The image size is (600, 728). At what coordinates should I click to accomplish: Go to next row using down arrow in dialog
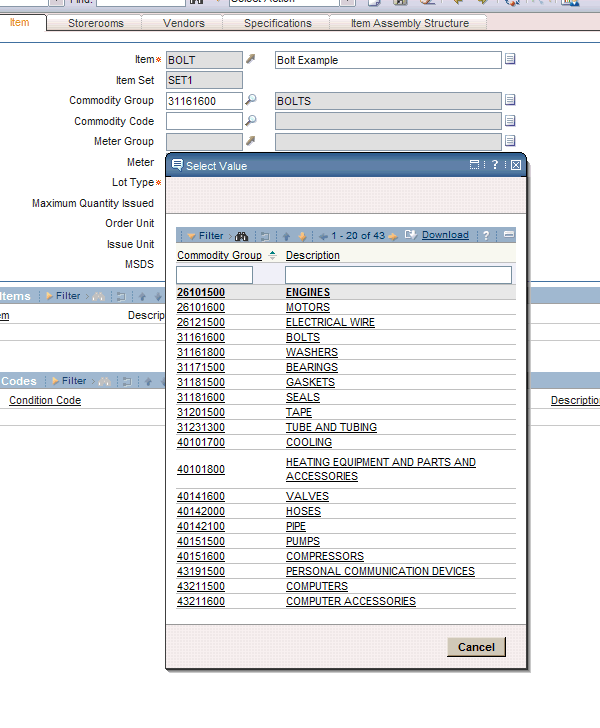pyautogui.click(x=302, y=236)
